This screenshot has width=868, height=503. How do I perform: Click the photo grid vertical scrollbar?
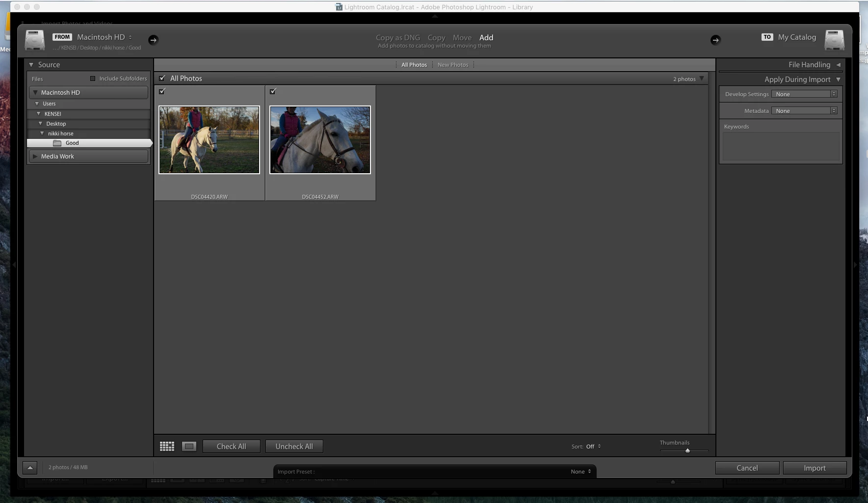pos(711,253)
